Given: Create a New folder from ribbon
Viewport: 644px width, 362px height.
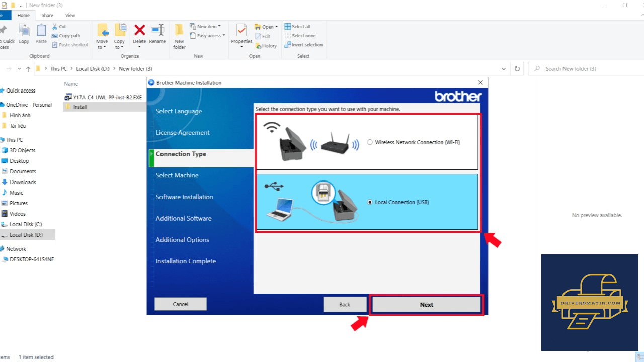Looking at the screenshot, I should tap(180, 36).
